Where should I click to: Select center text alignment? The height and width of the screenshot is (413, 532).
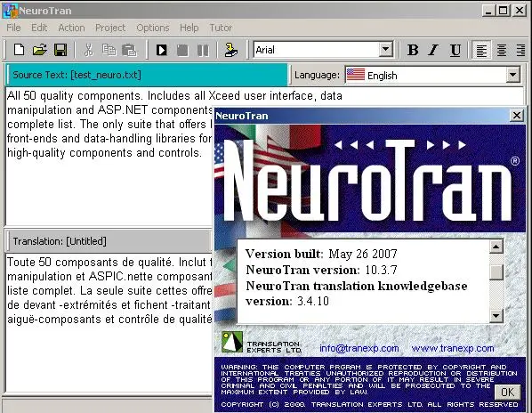click(502, 50)
